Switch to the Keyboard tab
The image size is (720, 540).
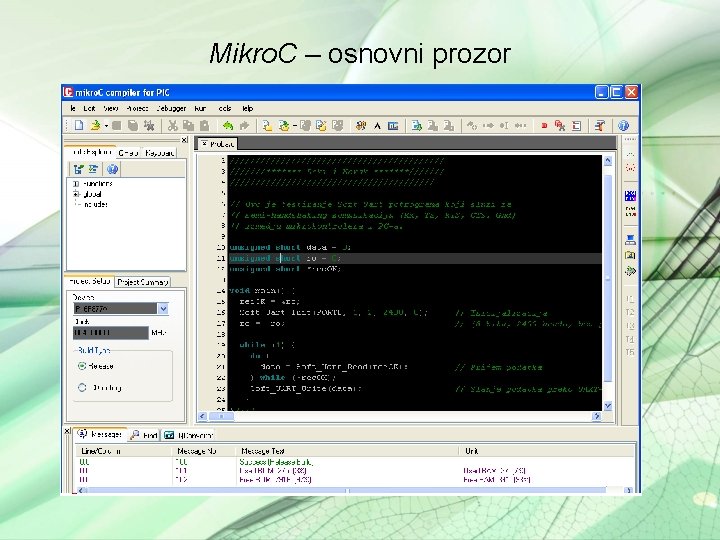159,153
